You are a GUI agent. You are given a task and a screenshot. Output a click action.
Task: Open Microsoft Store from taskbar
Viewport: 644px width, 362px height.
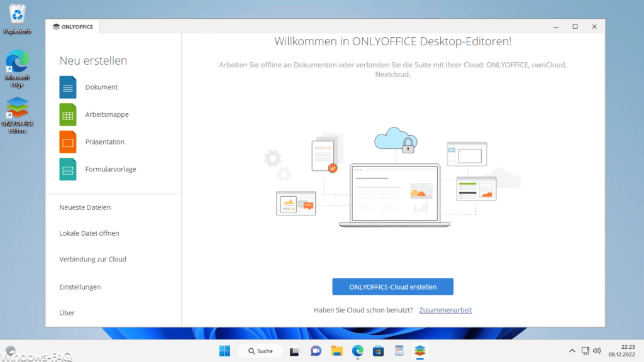(x=378, y=351)
